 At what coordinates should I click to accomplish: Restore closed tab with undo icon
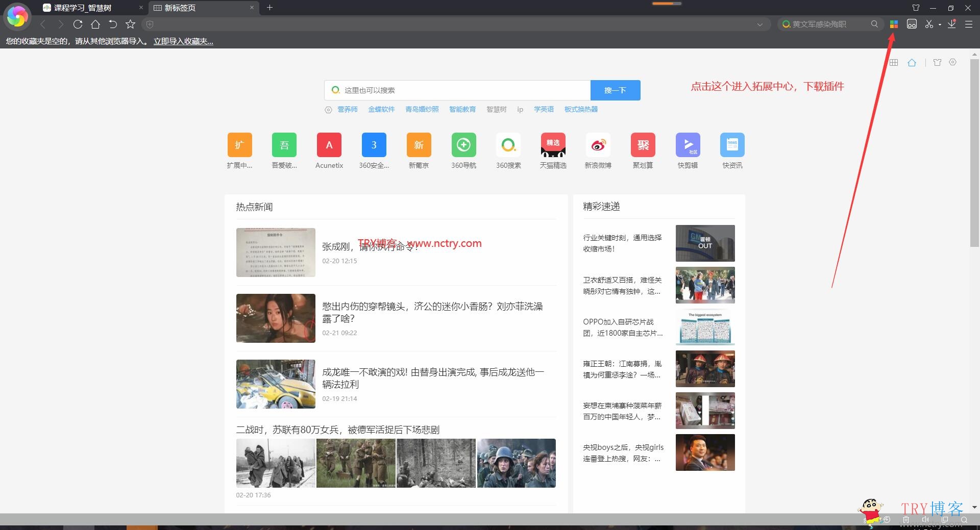(113, 24)
